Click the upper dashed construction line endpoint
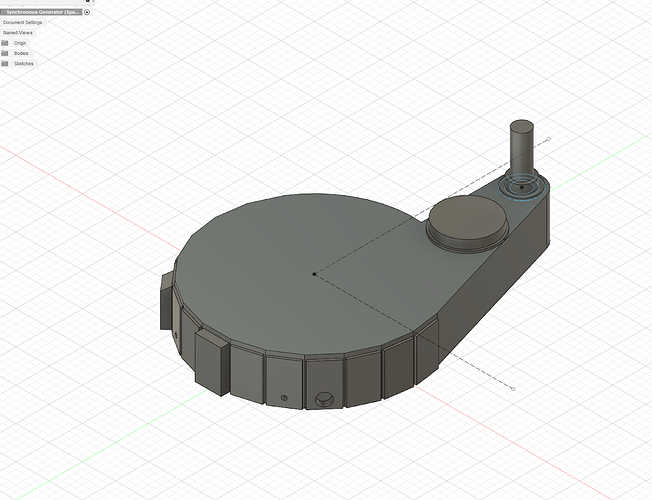 548,139
